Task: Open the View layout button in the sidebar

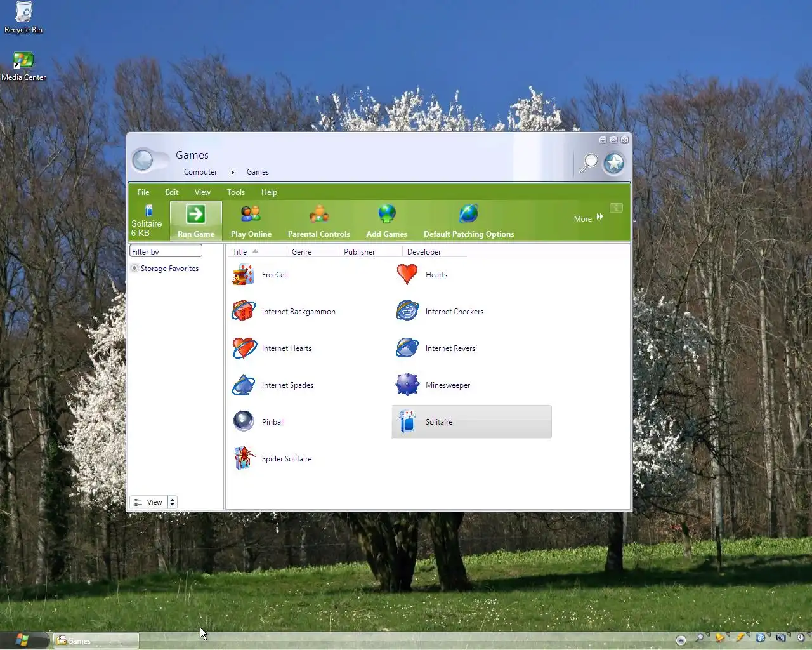Action: click(148, 502)
